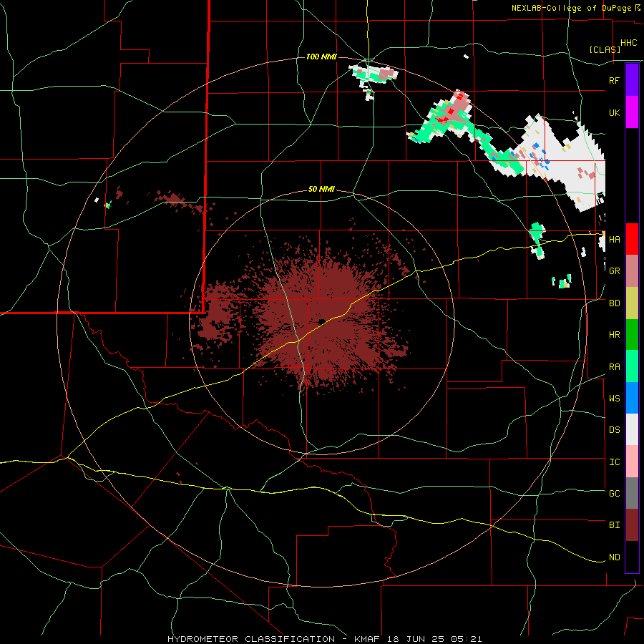This screenshot has height=644, width=644.
Task: Click the HHC product label
Action: point(628,43)
